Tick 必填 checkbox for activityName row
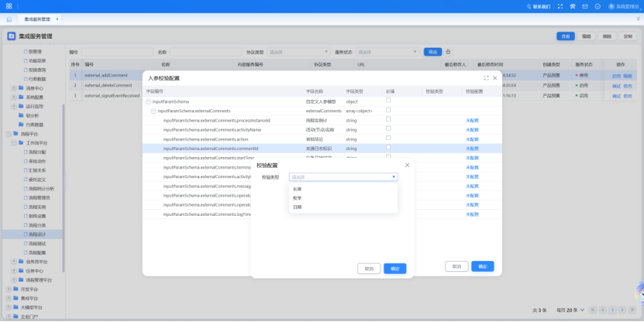The image size is (644, 322). (x=389, y=129)
